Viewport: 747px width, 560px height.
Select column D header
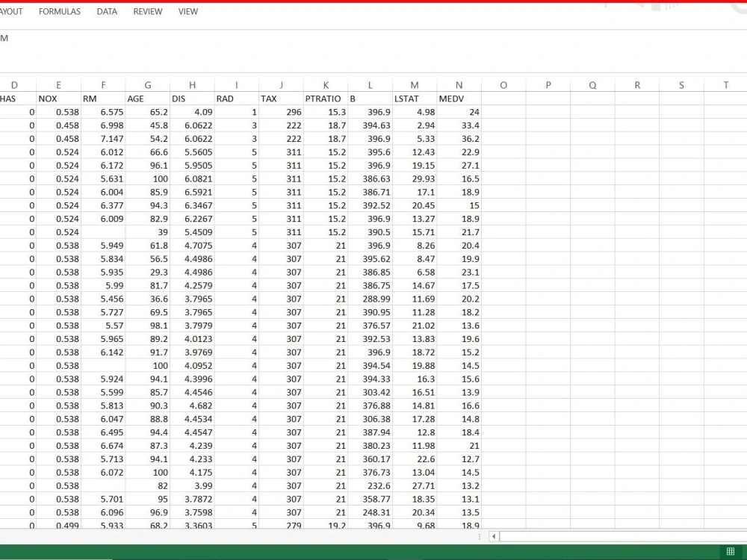tap(18, 85)
